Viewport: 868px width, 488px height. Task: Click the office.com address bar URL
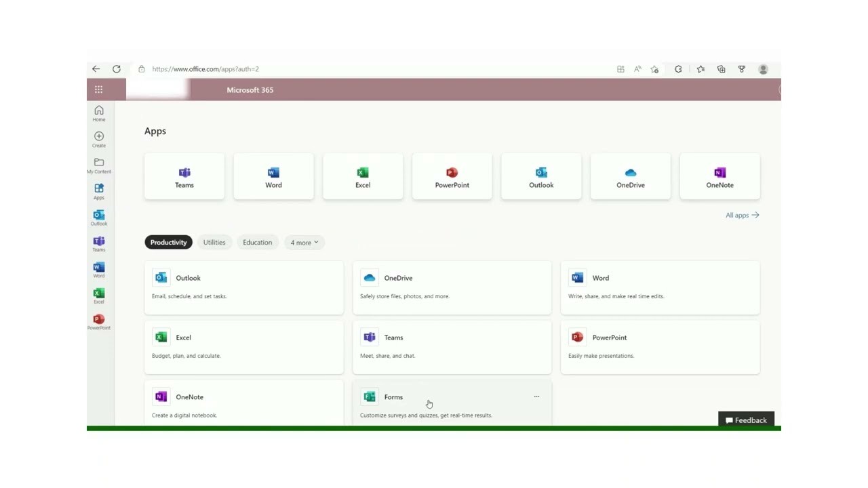click(x=205, y=69)
